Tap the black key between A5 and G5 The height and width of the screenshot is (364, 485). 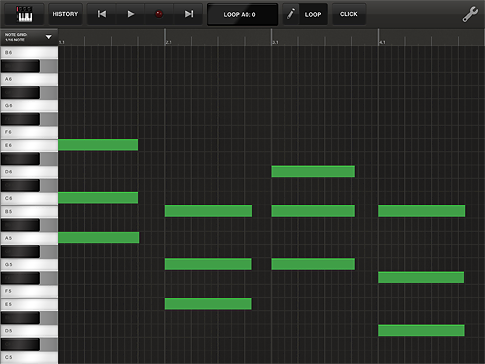pyautogui.click(x=20, y=251)
